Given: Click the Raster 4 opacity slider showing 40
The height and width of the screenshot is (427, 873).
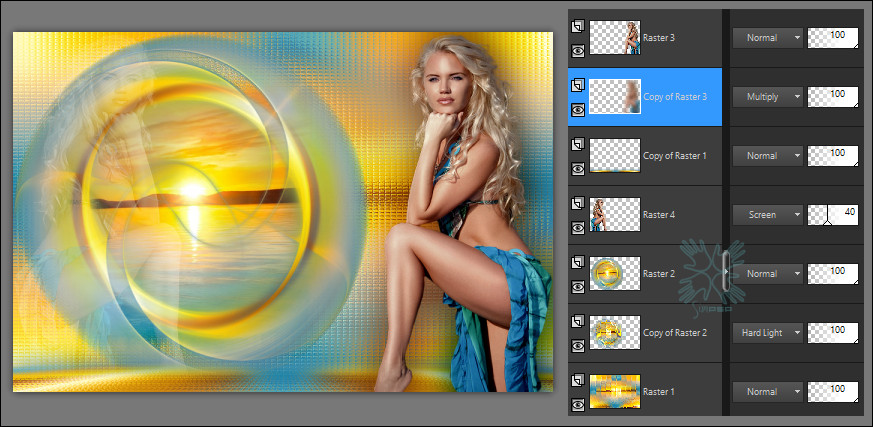Looking at the screenshot, I should (x=833, y=215).
